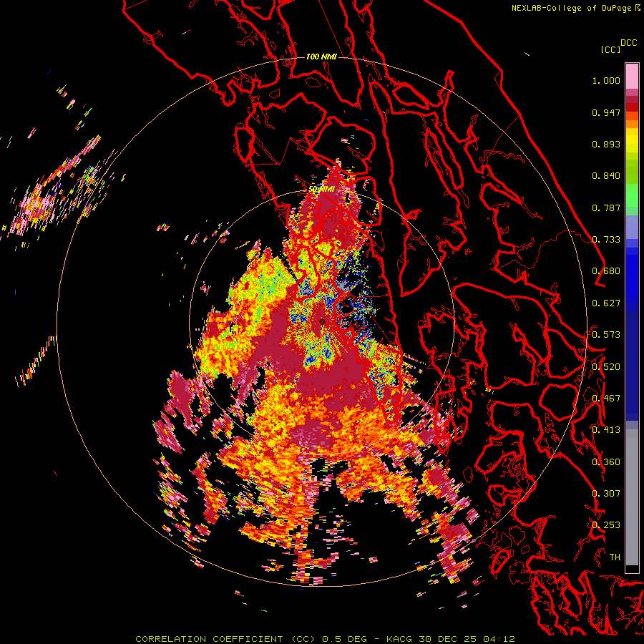
Task: Click the 0.307 scale value
Action: click(606, 493)
